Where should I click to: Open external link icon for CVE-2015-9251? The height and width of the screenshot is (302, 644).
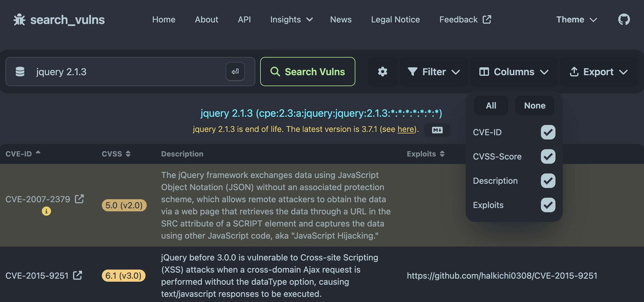click(x=78, y=275)
